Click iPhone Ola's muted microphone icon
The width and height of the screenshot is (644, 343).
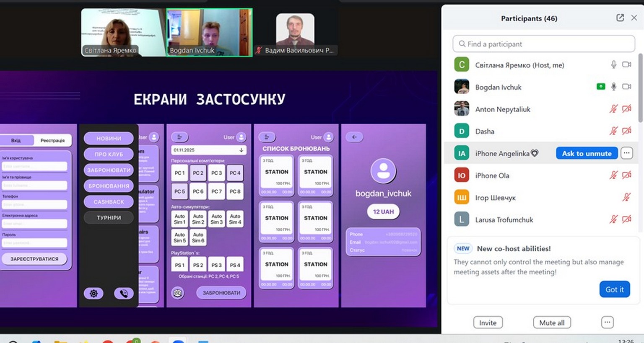pyautogui.click(x=613, y=175)
